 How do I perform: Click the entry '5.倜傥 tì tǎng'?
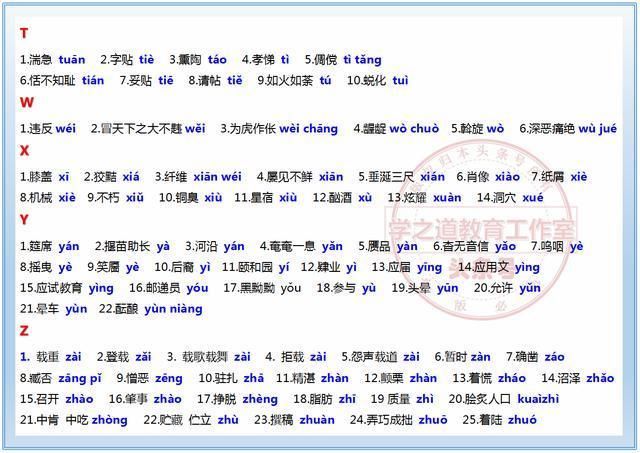click(343, 60)
